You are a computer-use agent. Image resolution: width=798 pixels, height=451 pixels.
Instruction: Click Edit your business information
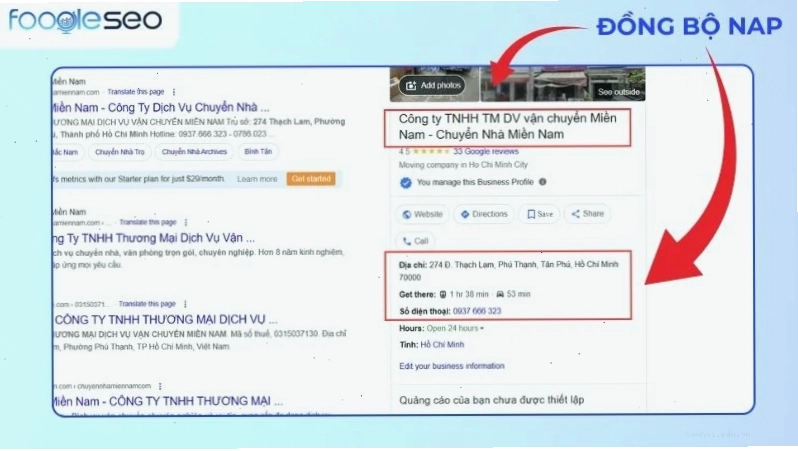tap(451, 366)
